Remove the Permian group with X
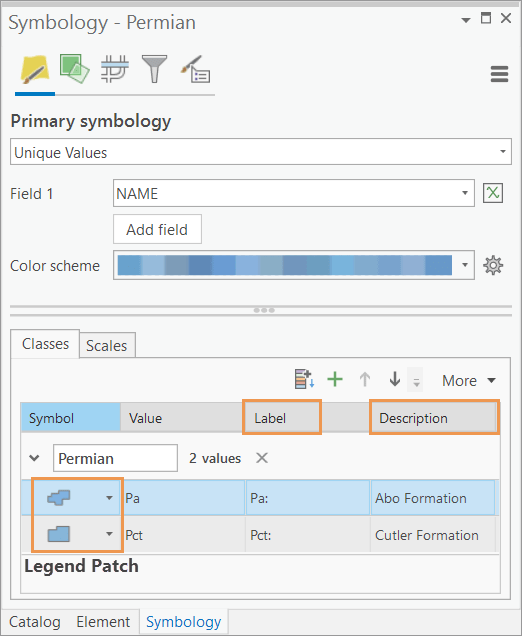The width and height of the screenshot is (522, 636). (262, 458)
